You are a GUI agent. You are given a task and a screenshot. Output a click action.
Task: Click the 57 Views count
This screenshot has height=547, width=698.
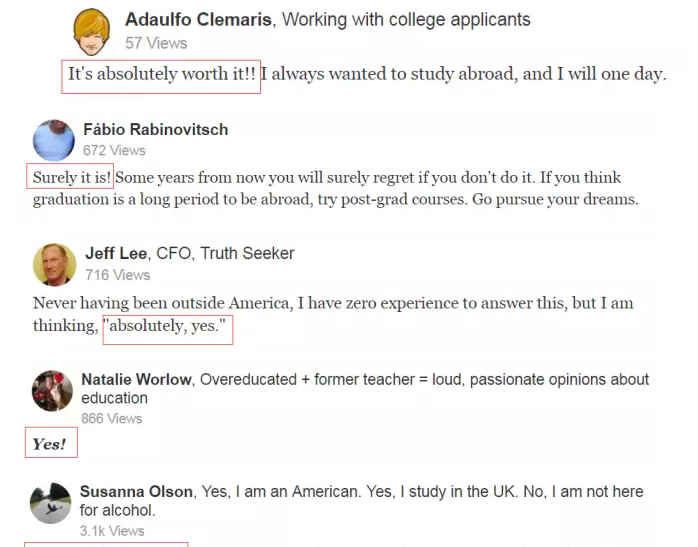156,43
